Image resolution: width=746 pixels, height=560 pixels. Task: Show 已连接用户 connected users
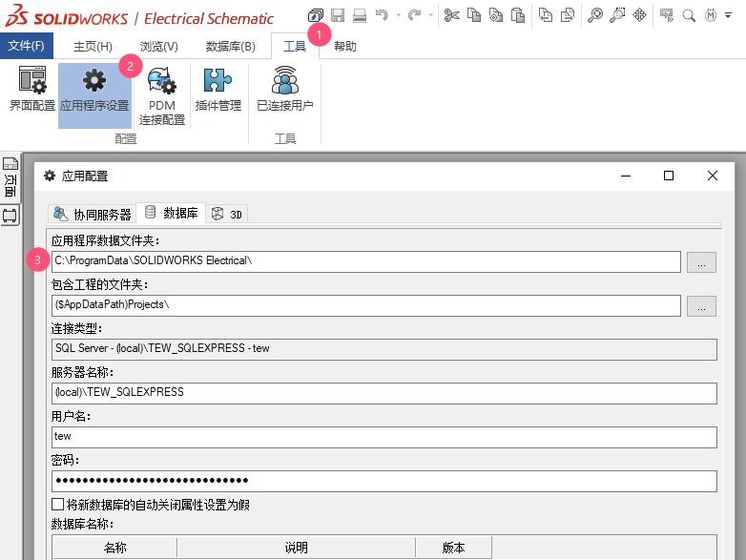tap(284, 90)
